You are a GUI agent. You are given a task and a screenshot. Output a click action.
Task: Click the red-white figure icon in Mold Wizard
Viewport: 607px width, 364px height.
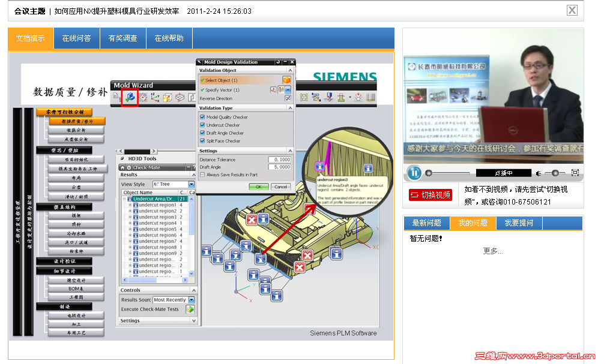pyautogui.click(x=358, y=98)
